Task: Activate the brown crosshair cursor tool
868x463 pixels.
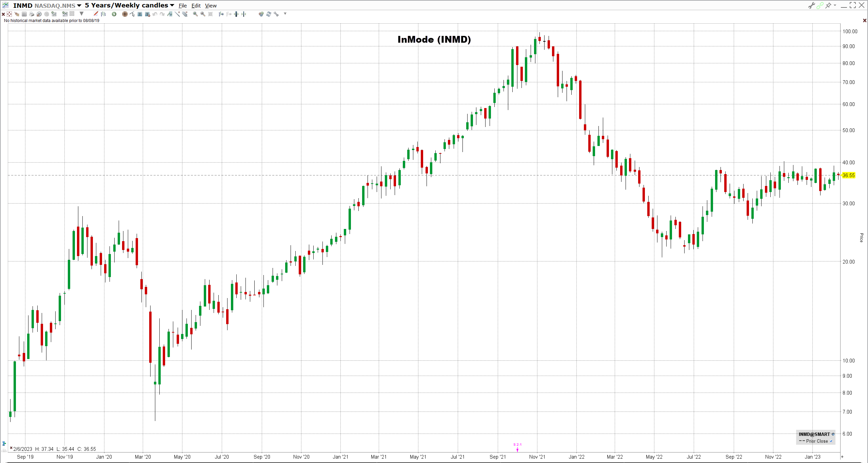Action: [x=125, y=14]
